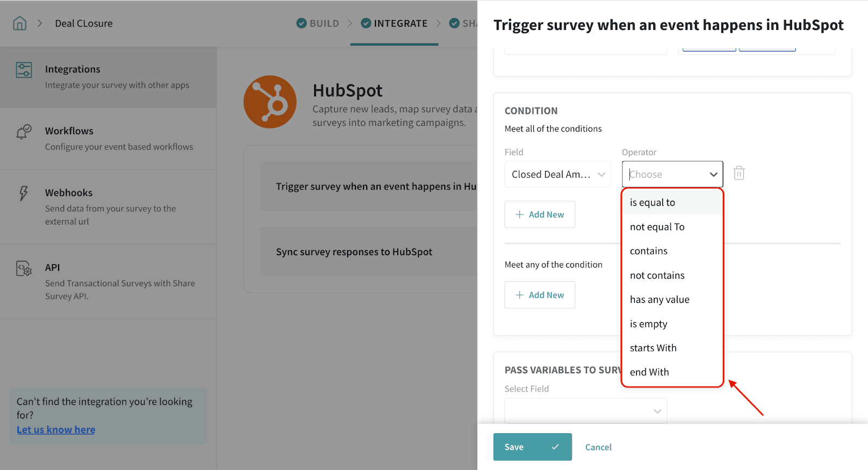
Task: Open the Select Field dropdown
Action: (x=585, y=411)
